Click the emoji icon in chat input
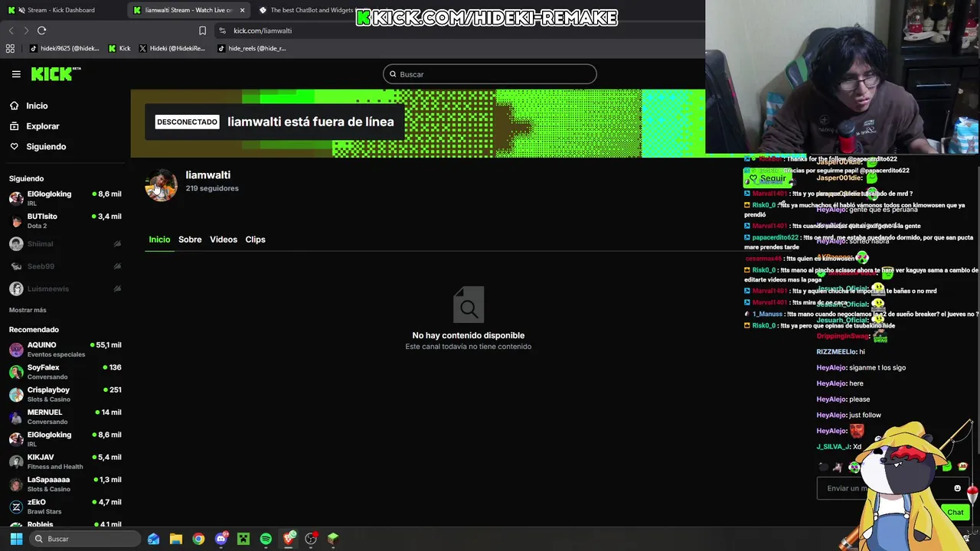This screenshot has height=551, width=980. tap(957, 488)
